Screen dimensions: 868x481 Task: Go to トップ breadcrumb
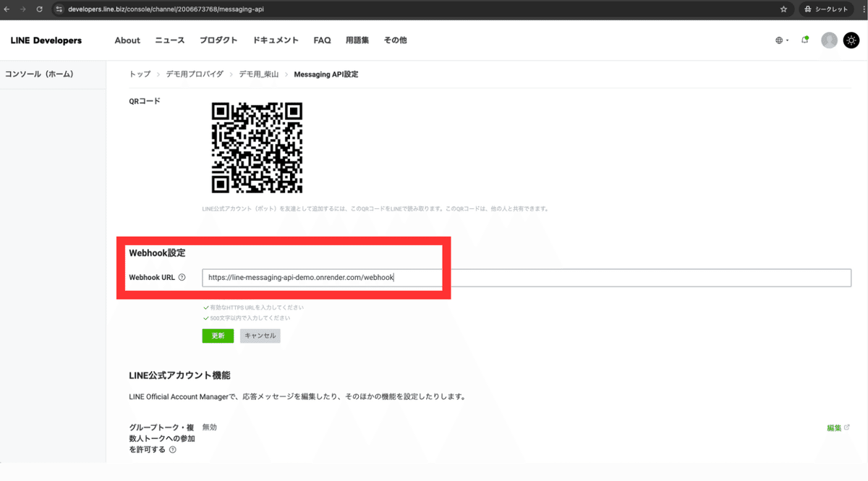140,75
